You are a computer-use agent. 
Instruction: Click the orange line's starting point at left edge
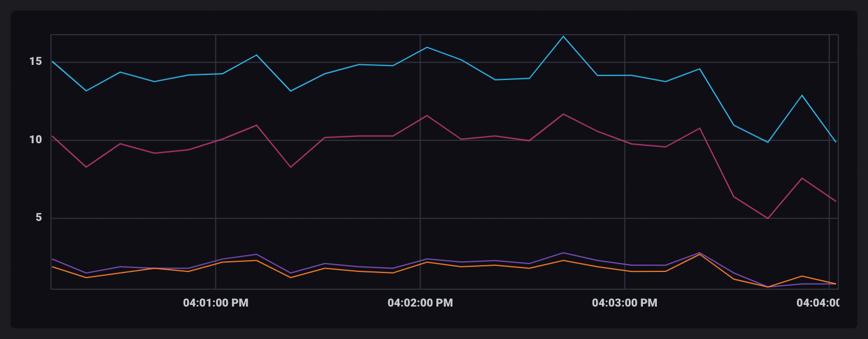52,267
